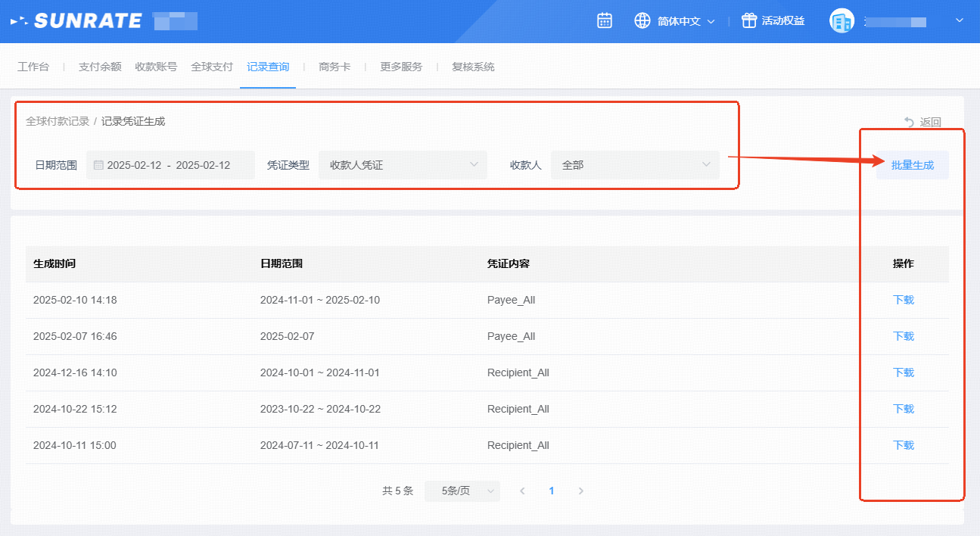
Task: Expand the account menu chevron
Action: point(959,21)
